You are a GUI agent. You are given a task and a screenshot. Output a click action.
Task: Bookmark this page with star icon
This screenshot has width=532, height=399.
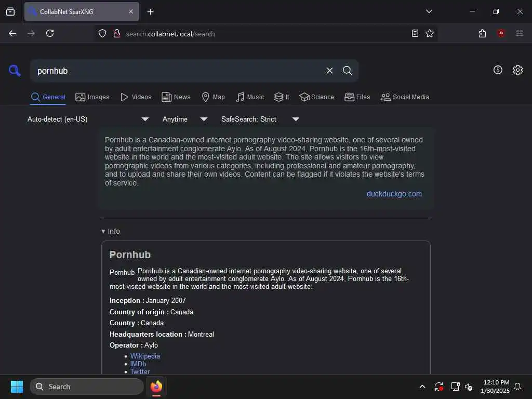(430, 33)
